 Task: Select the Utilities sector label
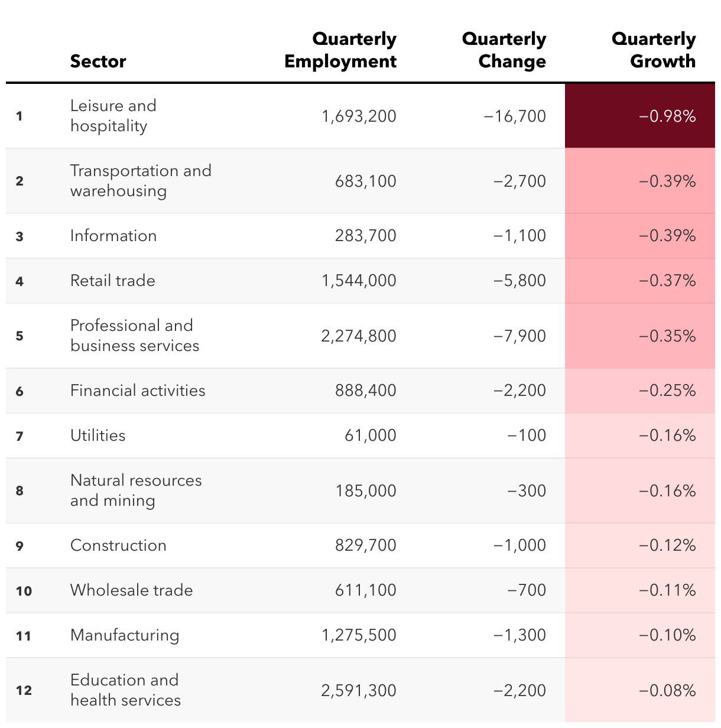[98, 435]
